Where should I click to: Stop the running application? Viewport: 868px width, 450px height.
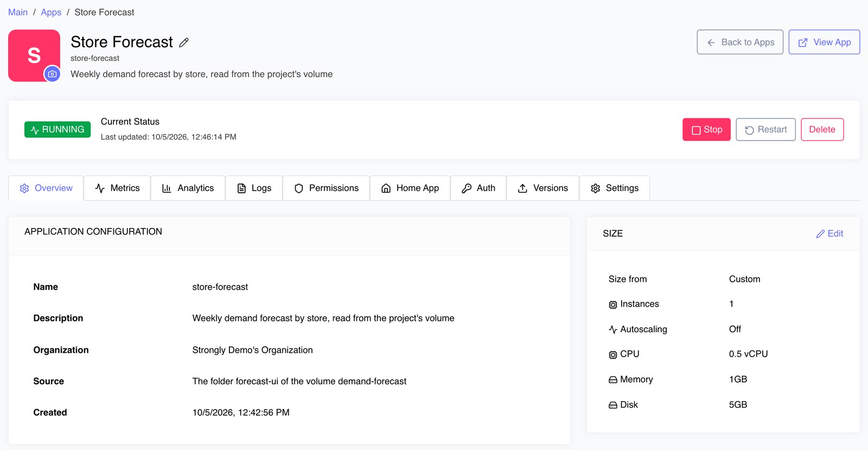click(706, 129)
